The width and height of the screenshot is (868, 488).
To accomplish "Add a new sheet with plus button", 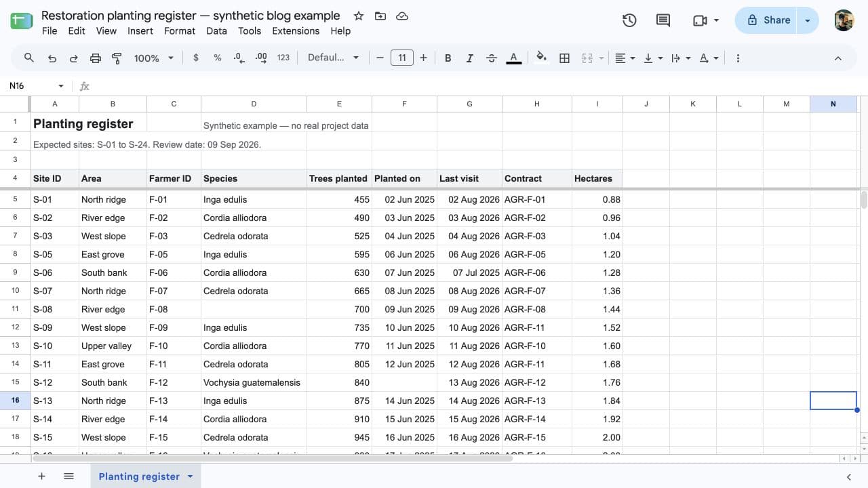I will coord(41,476).
